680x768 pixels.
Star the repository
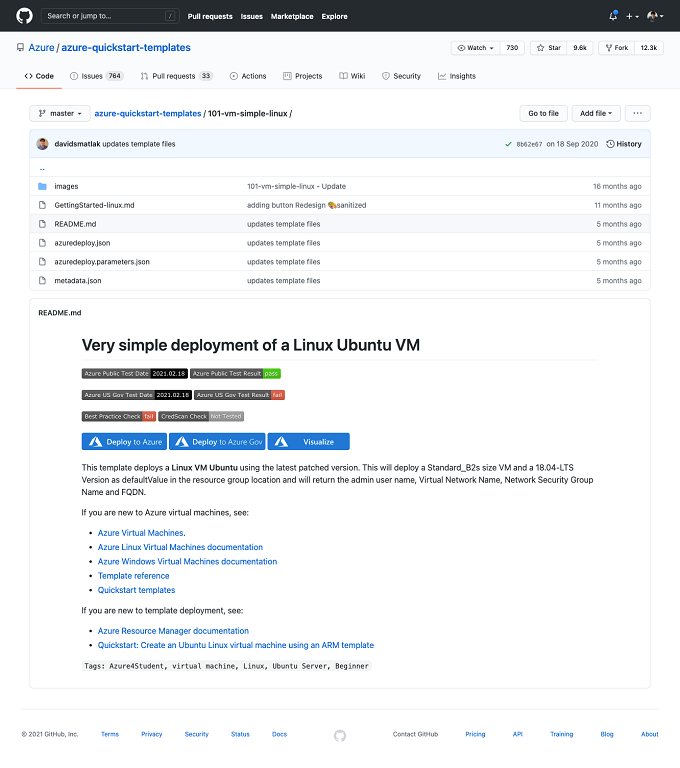(x=549, y=48)
